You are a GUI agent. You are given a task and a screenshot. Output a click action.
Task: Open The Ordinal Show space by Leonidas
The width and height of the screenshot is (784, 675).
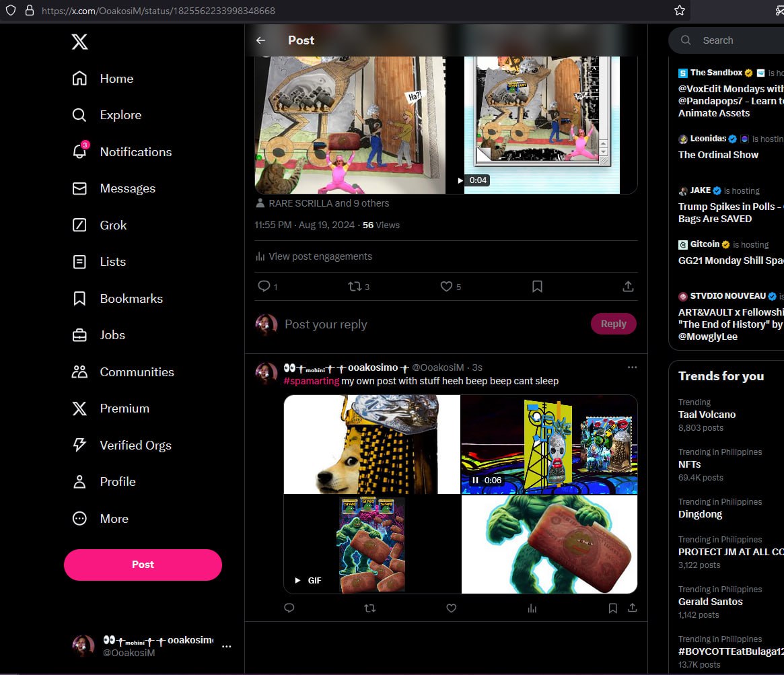(731, 147)
